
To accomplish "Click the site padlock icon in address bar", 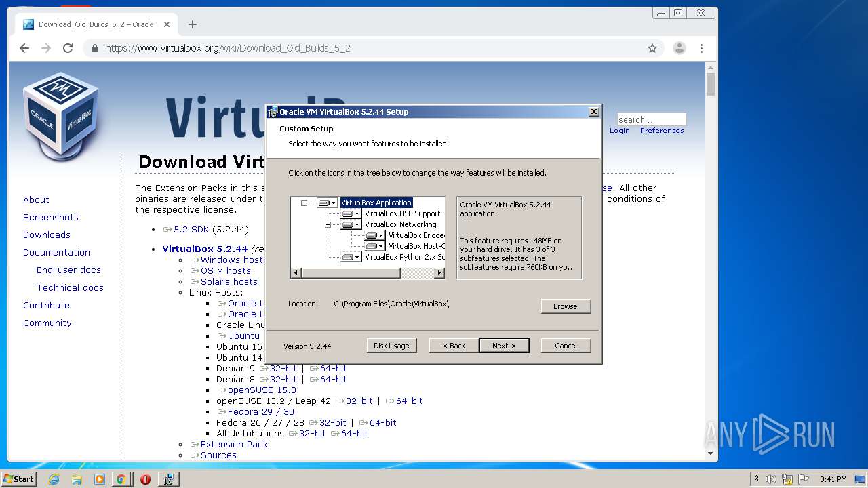I will (94, 48).
